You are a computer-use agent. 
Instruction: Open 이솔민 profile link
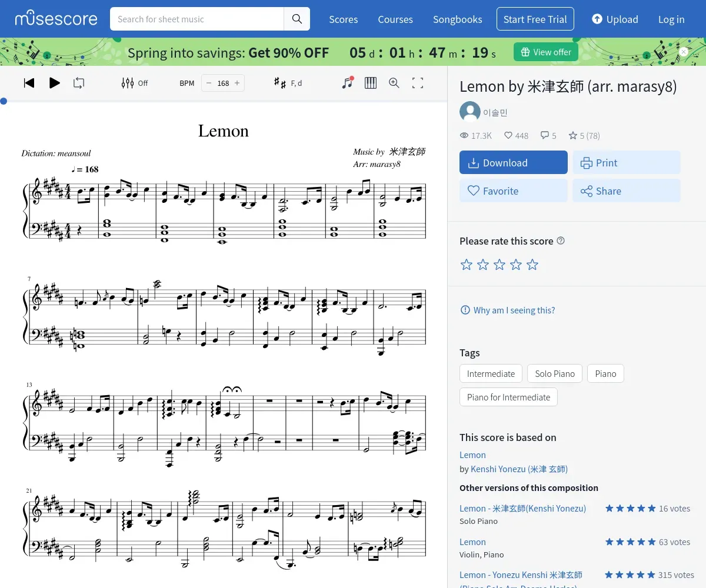click(495, 112)
